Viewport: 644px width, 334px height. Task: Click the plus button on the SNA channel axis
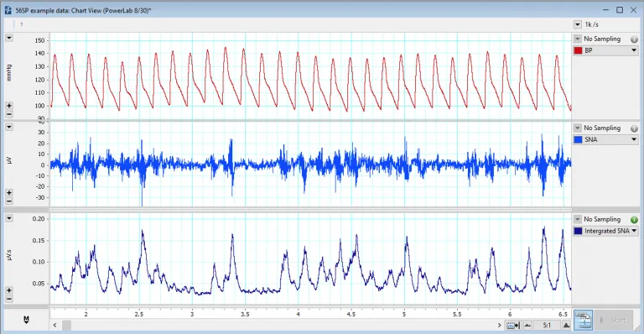[x=9, y=192]
